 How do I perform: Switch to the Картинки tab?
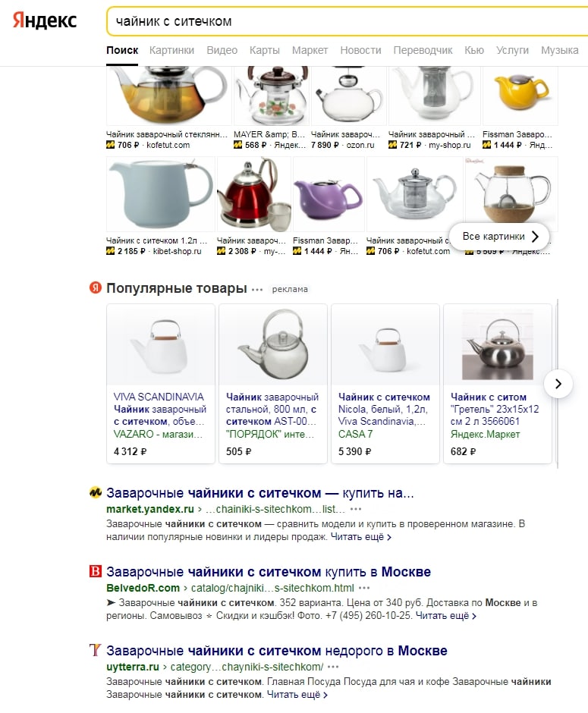(x=171, y=50)
